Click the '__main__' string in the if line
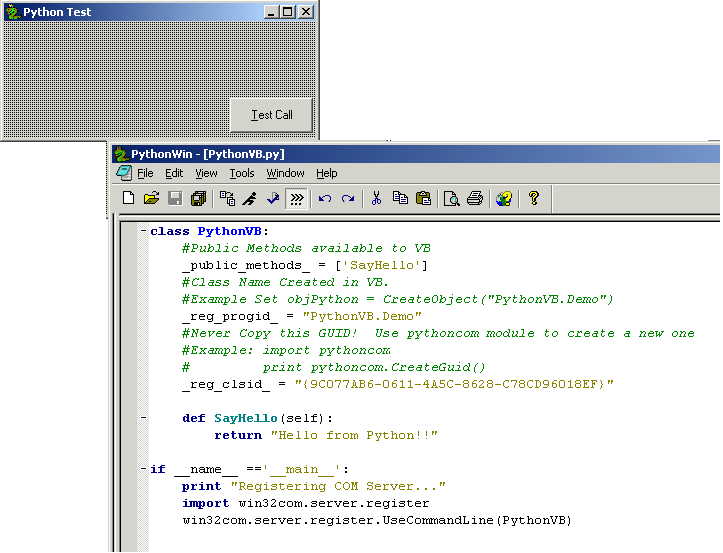Screen dimensions: 723x553 click(x=302, y=470)
